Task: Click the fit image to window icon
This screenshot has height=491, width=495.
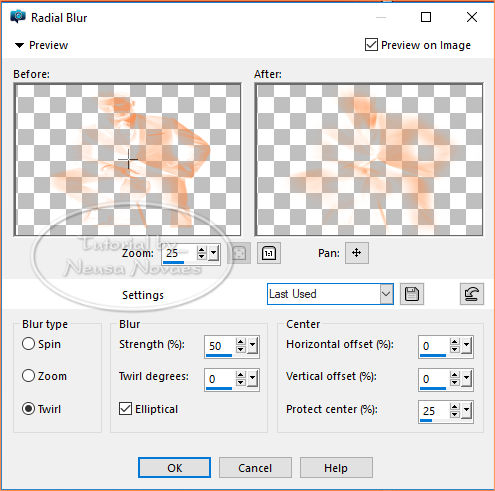Action: pos(239,253)
